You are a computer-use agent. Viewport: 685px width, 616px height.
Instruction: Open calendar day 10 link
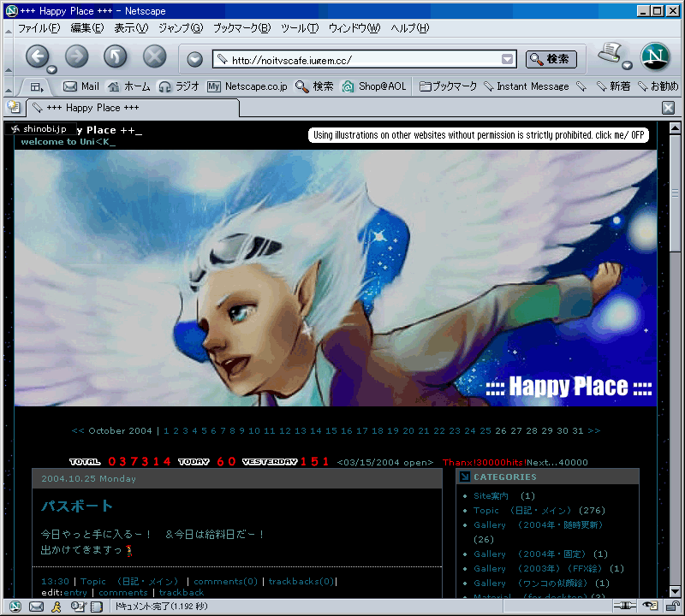(254, 431)
